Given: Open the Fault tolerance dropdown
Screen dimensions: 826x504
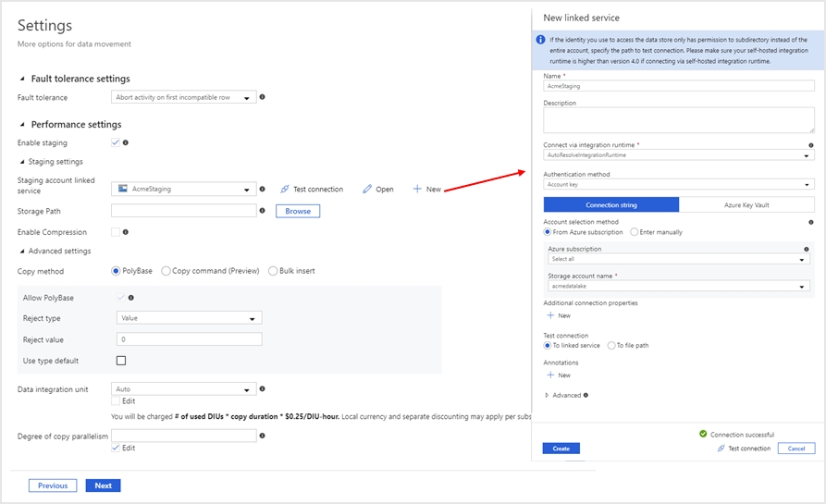Looking at the screenshot, I should 184,97.
